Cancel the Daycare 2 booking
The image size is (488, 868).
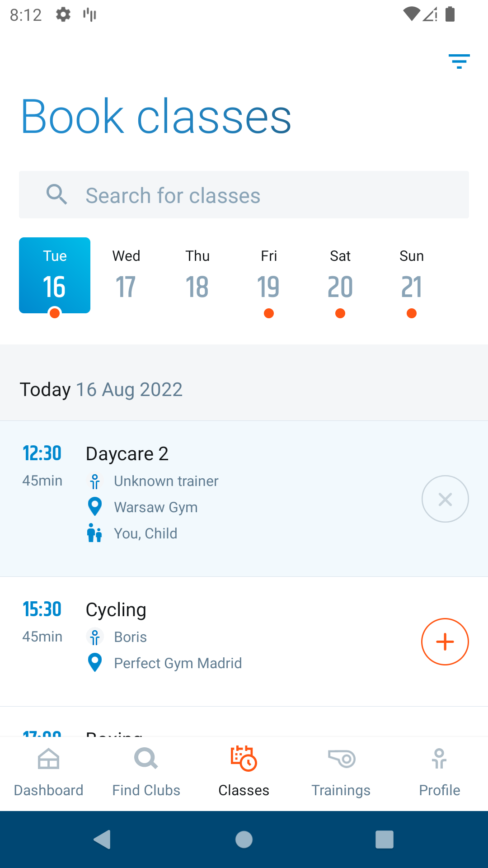[445, 499]
